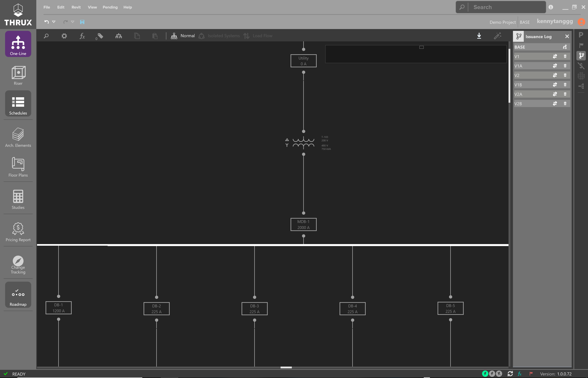This screenshot has width=588, height=378.
Task: Click the P icon in right rail
Action: click(581, 35)
